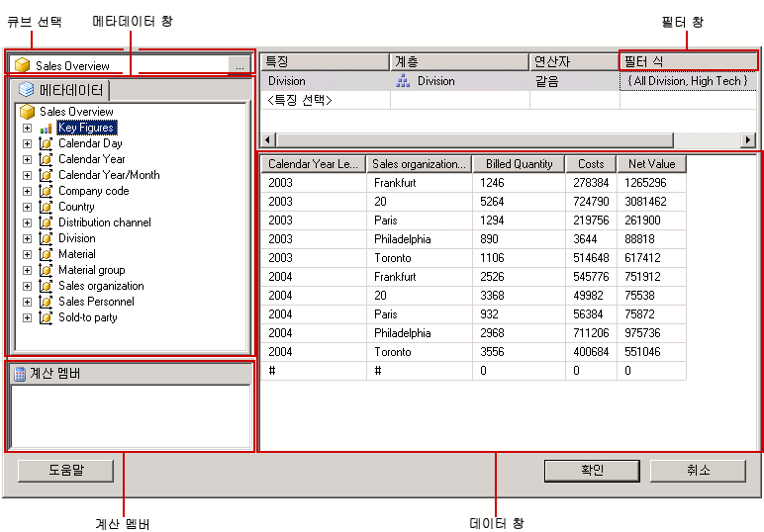The image size is (764, 532).
Task: Select the <특징 선택> filter cell
Action: (326, 100)
